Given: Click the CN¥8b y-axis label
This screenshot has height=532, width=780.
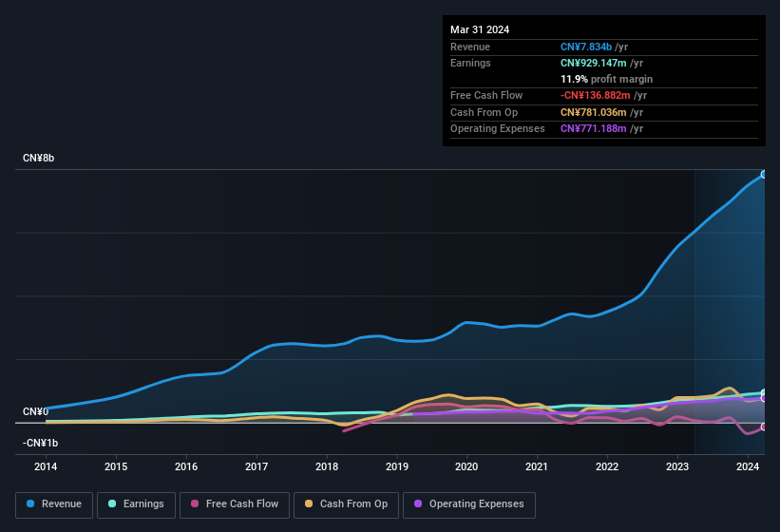Looking at the screenshot, I should [39, 158].
